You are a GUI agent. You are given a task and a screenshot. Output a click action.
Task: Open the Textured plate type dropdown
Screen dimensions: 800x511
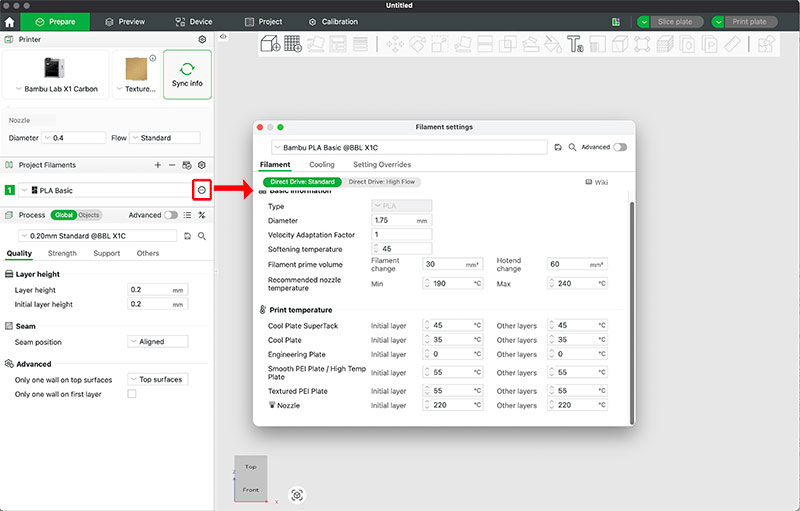136,89
